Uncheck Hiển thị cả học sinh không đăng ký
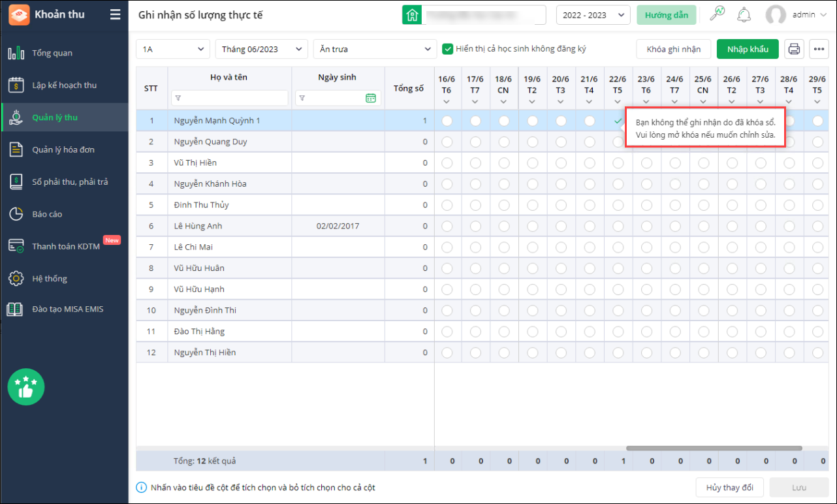 coord(448,49)
